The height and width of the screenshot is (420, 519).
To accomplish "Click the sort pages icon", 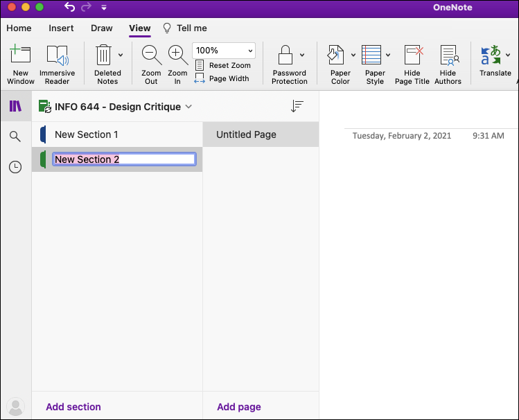I will (x=297, y=106).
